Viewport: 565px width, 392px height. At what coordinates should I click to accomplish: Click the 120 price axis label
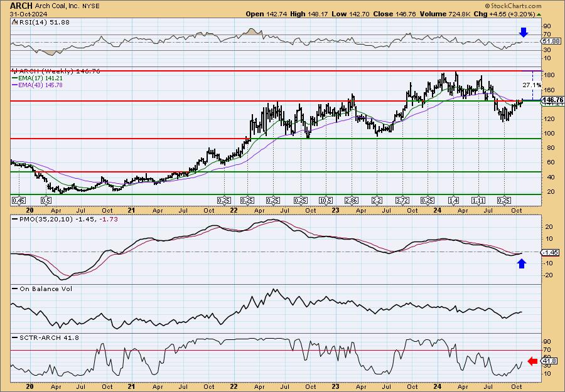click(x=548, y=119)
